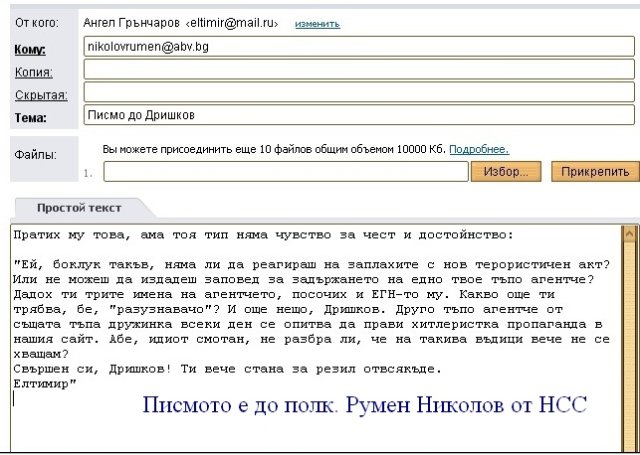Screen dimensions: 640x455
Task: Click the 'Прикрепить' attach button
Action: point(595,172)
